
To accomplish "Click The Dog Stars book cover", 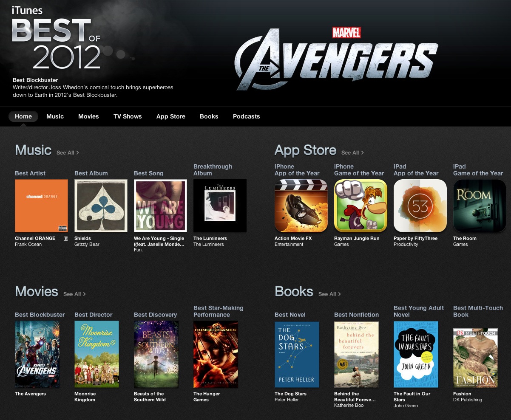I will tap(297, 354).
